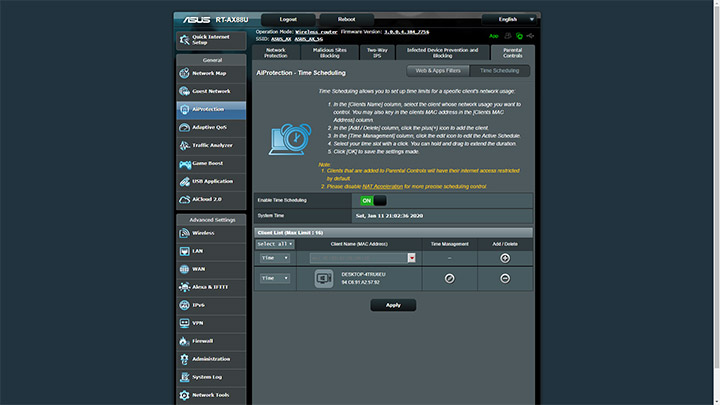Click the Wireless settings icon

click(184, 233)
